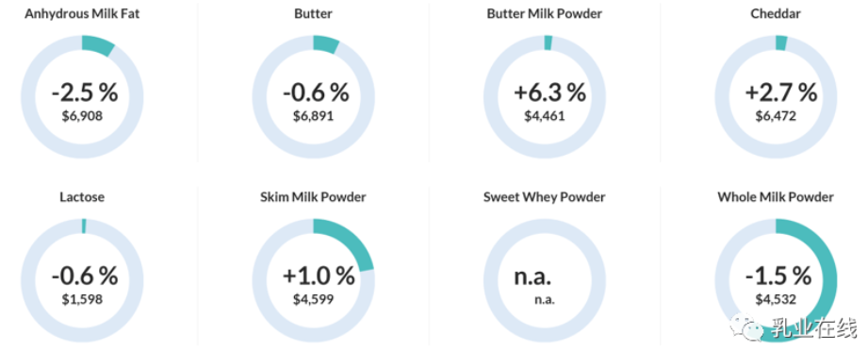Click the Sweet Whey Powder title

coord(545,197)
